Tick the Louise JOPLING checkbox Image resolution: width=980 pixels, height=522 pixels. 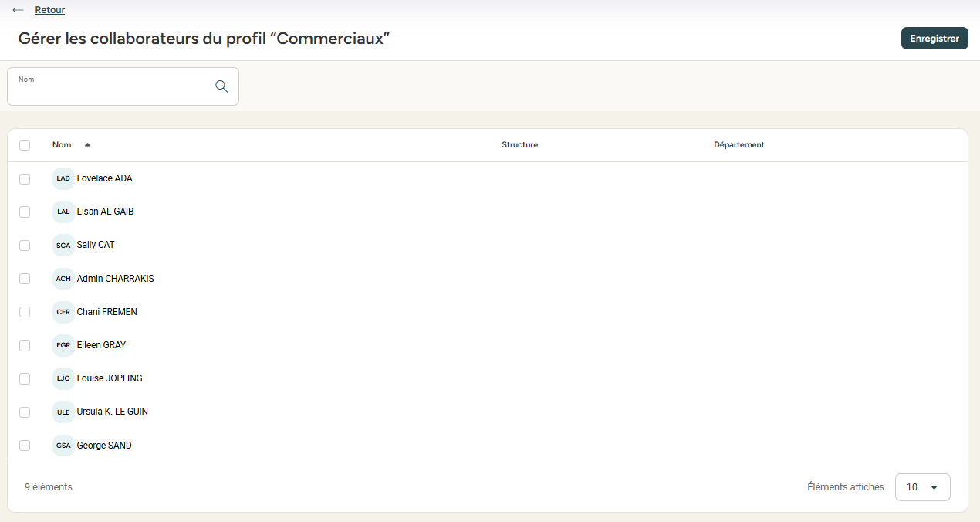25,378
